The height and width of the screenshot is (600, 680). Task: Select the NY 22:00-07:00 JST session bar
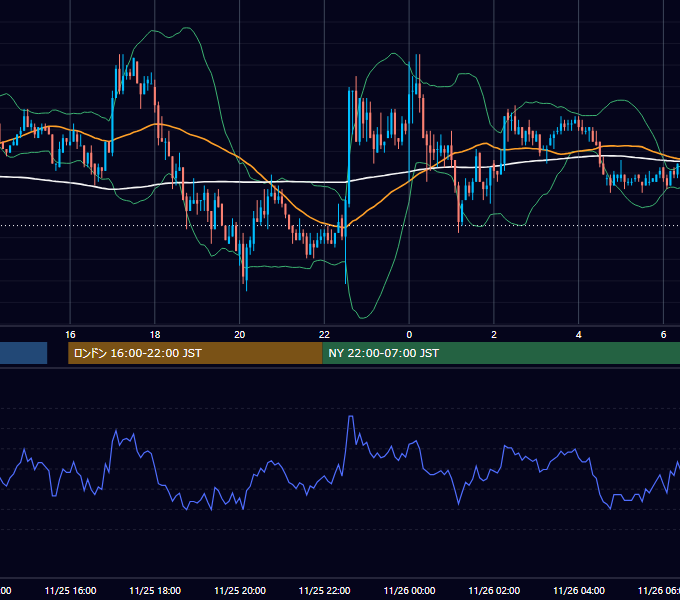tap(501, 353)
